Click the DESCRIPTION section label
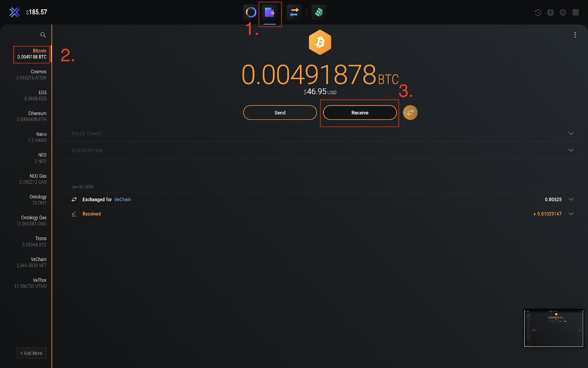The image size is (588, 368). [x=87, y=151]
